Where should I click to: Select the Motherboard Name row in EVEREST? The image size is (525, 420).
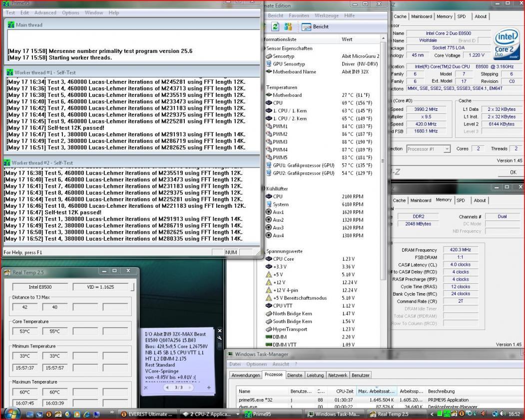pyautogui.click(x=323, y=71)
